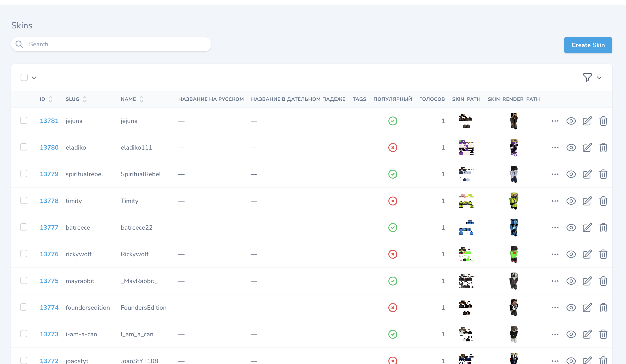Tick the batreece row checkbox
The height and width of the screenshot is (364, 626).
[x=24, y=227]
